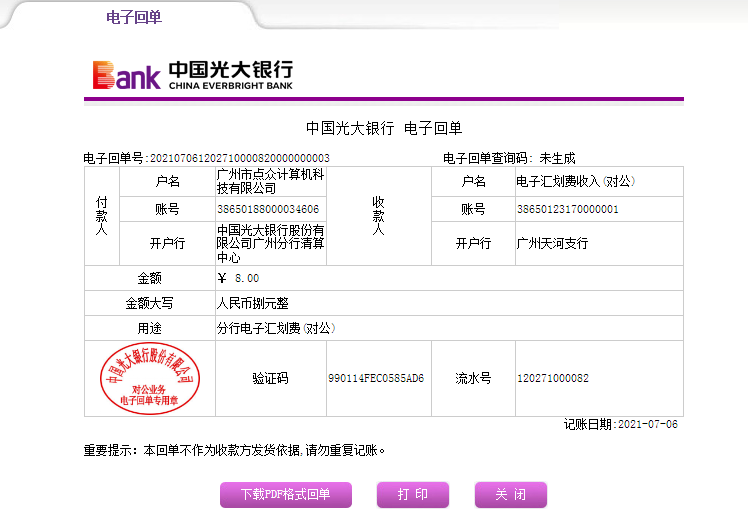Click the 关闭 close button

510,495
